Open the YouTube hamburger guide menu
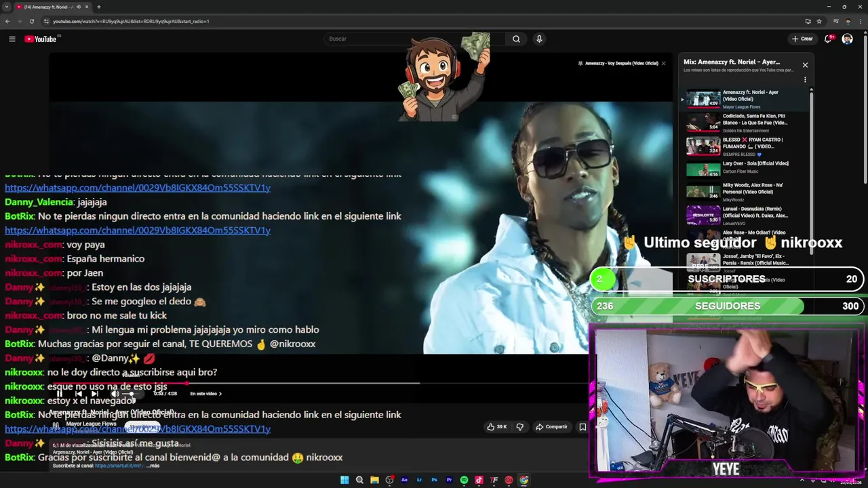Image resolution: width=868 pixels, height=488 pixels. (x=12, y=39)
